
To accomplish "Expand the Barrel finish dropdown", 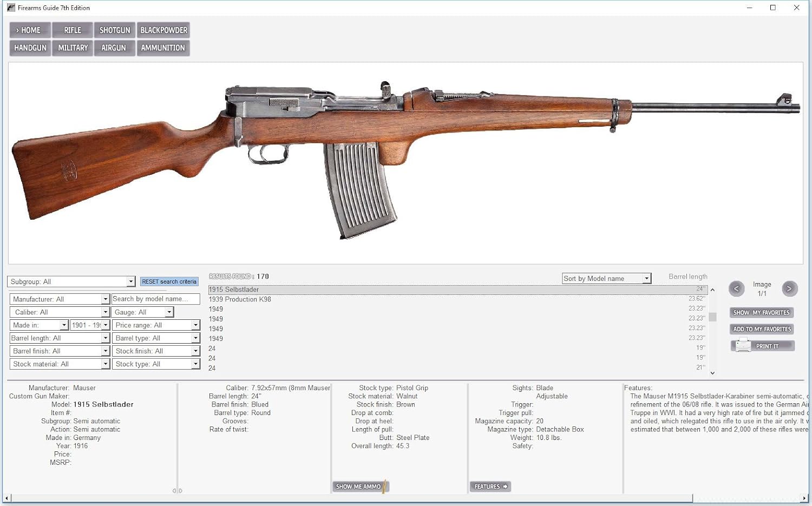I will [60, 351].
